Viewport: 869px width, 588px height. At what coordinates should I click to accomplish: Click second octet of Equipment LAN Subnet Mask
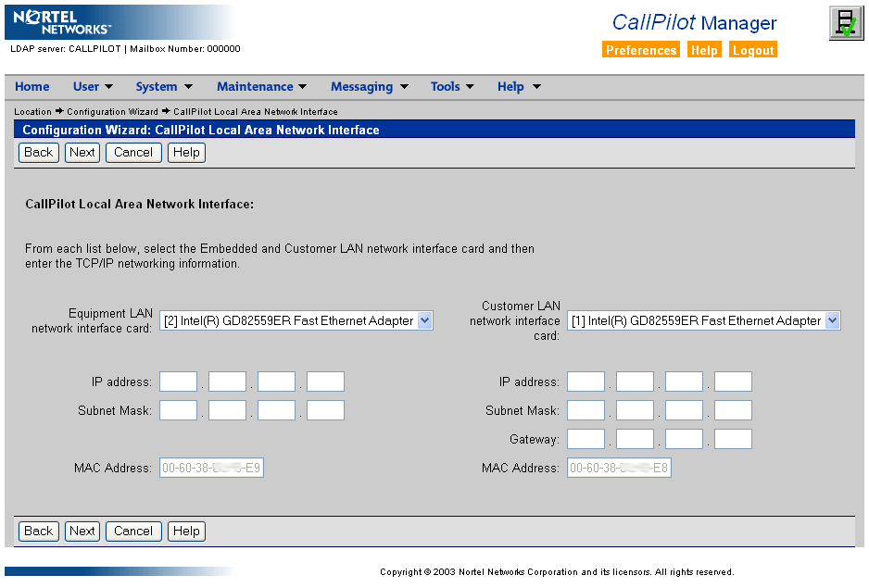[x=227, y=410]
